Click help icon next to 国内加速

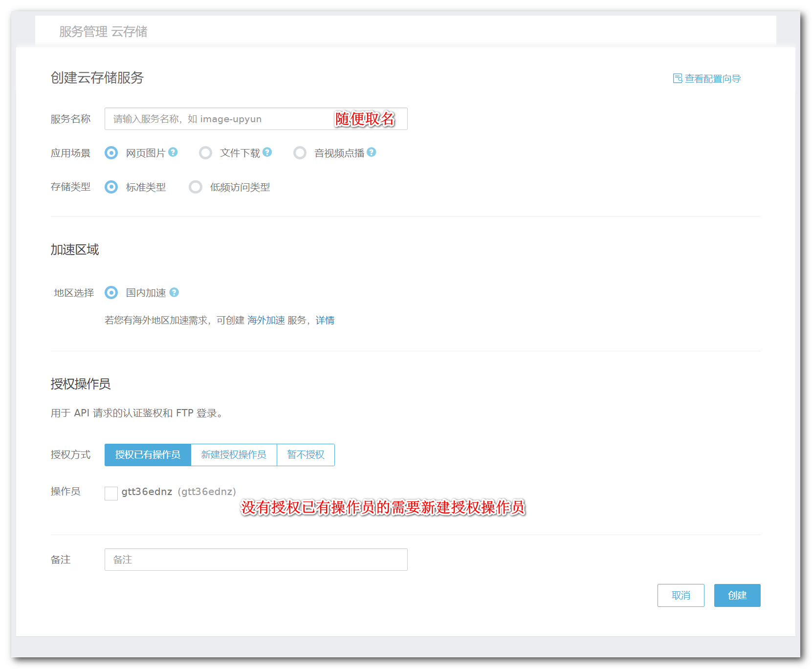click(x=174, y=292)
